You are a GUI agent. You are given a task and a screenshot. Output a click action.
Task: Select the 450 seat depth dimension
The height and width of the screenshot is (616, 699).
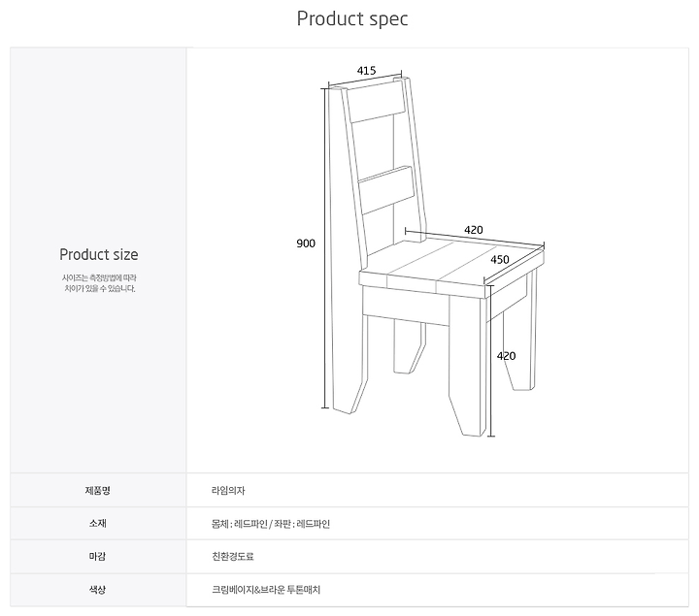point(500,260)
